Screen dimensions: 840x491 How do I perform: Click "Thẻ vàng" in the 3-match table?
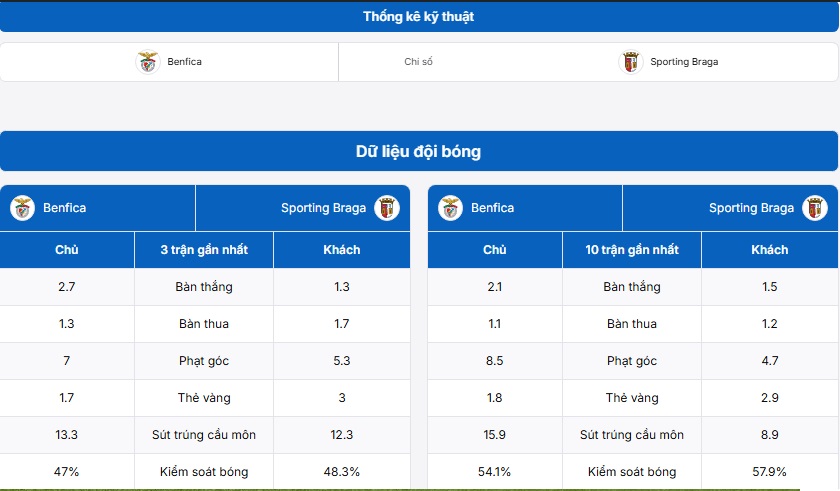click(x=204, y=398)
